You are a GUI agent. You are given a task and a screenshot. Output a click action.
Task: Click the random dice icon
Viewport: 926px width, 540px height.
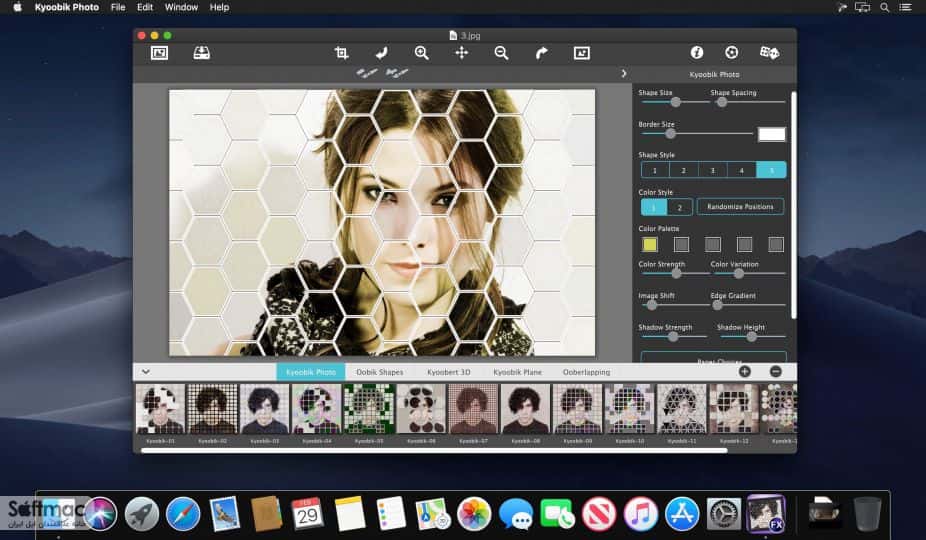point(769,53)
